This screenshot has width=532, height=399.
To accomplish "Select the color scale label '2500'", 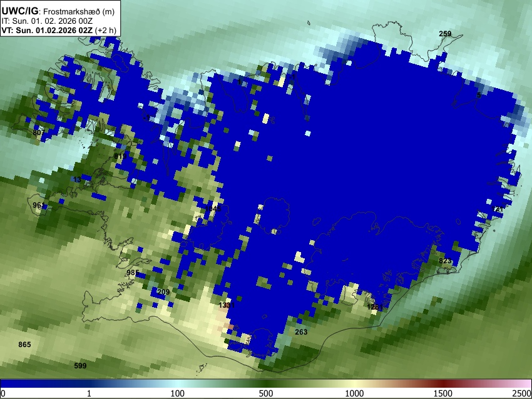I will point(522,393).
